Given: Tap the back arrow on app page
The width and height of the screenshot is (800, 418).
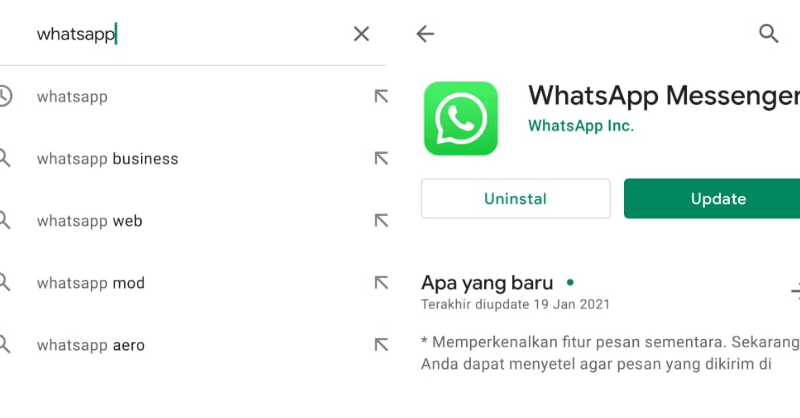Looking at the screenshot, I should [x=425, y=34].
